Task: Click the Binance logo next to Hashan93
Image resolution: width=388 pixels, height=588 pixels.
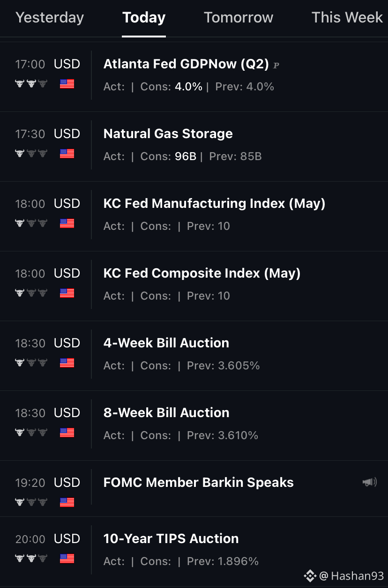Action: click(310, 576)
